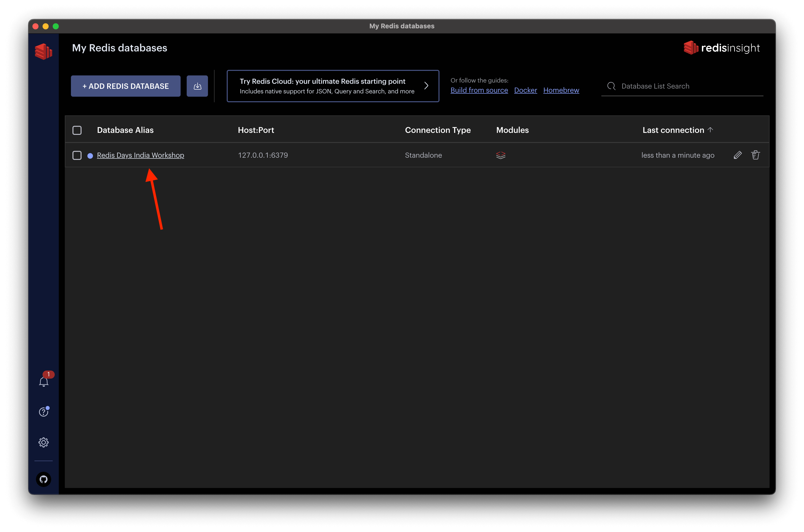The image size is (804, 532).
Task: Open the GitHub repository icon
Action: click(x=44, y=479)
